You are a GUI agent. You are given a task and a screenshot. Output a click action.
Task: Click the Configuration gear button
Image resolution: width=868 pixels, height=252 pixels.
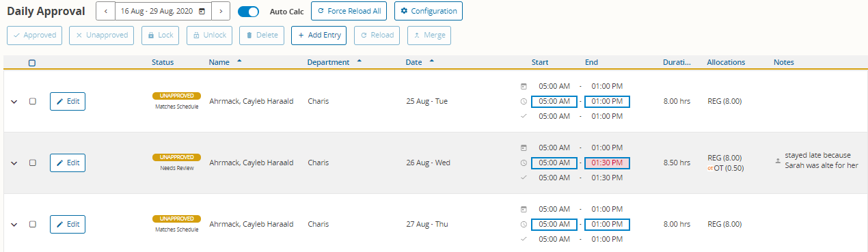(429, 11)
